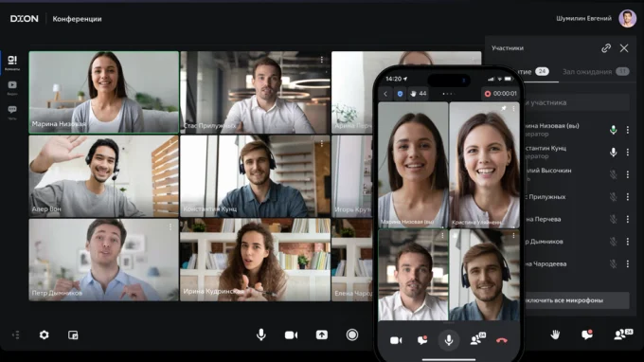Viewport: 644px width, 362px height.
Task: Tap the raised hands counter 44 on phone
Action: coord(419,94)
